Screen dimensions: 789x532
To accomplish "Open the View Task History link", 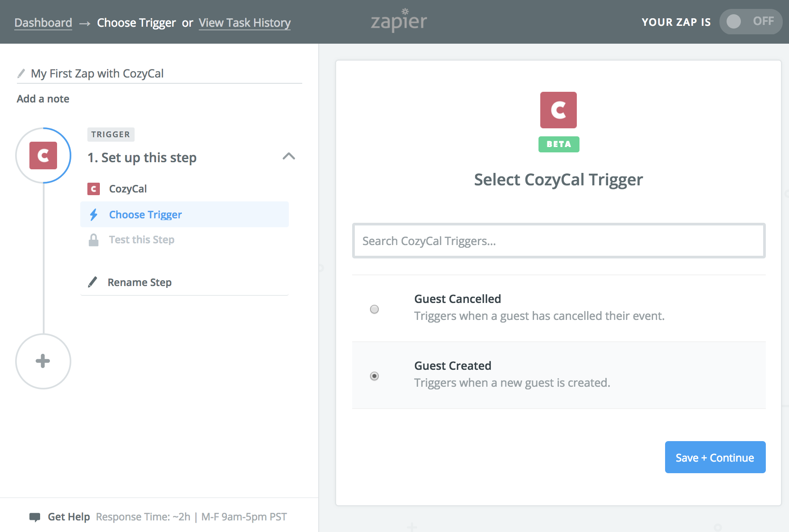I will pos(244,23).
